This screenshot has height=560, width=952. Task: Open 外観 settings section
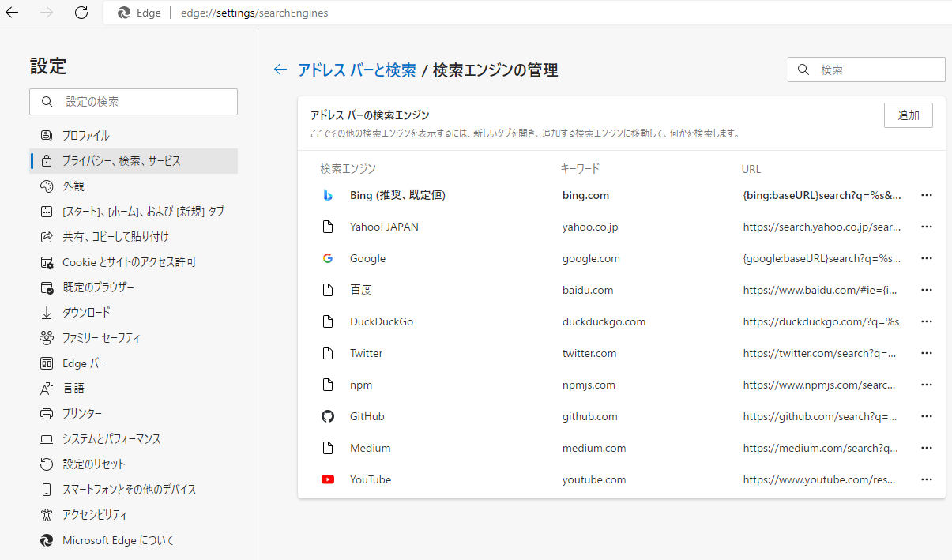pyautogui.click(x=134, y=186)
